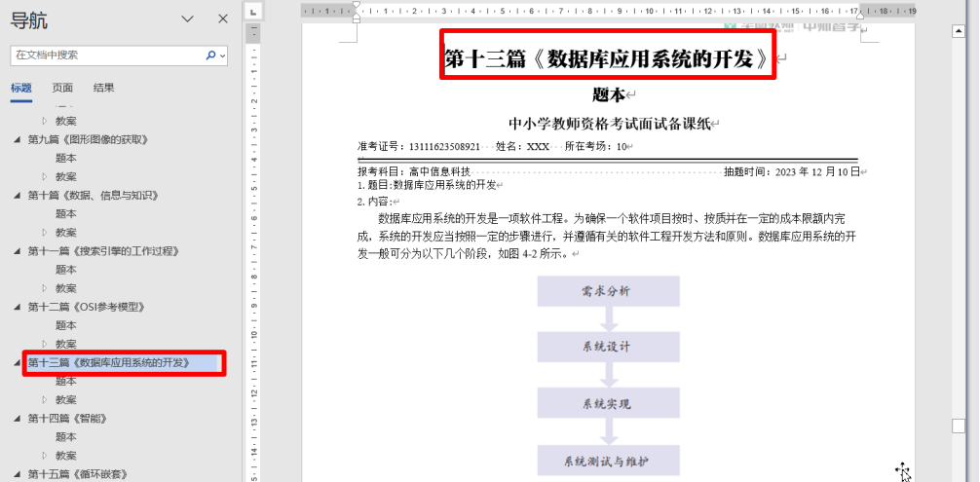Jump to heading 第十三篇《数据库应用系统的开发》 in navigation
The image size is (980, 482).
click(109, 363)
